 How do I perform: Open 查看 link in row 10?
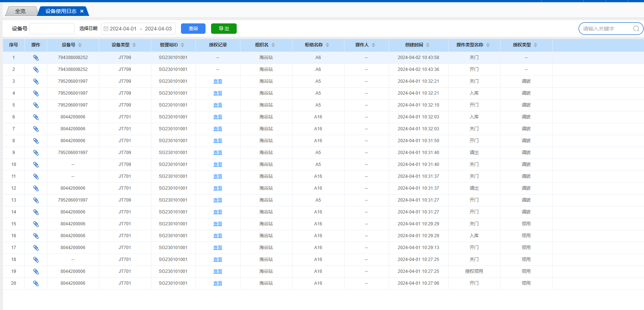tap(218, 164)
